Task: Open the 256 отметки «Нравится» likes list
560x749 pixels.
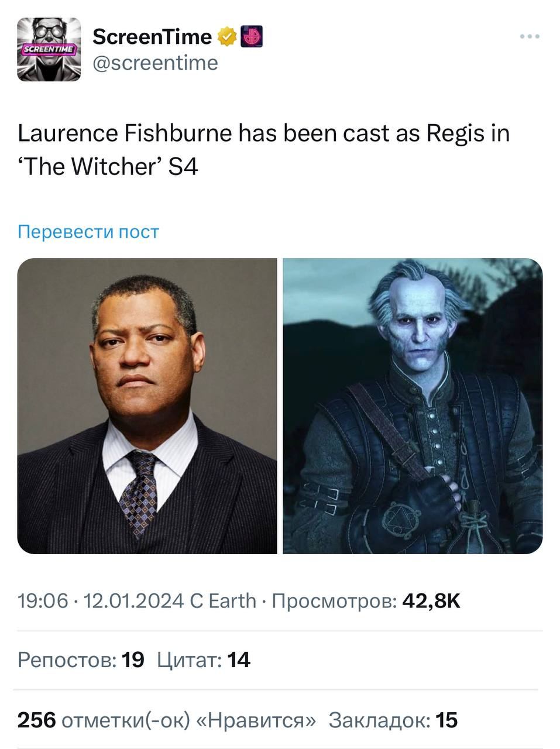Action: coord(167,720)
